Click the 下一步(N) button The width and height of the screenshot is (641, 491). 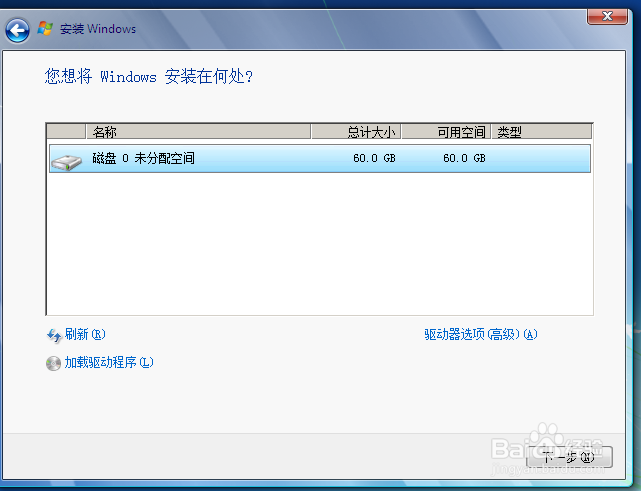(x=569, y=457)
